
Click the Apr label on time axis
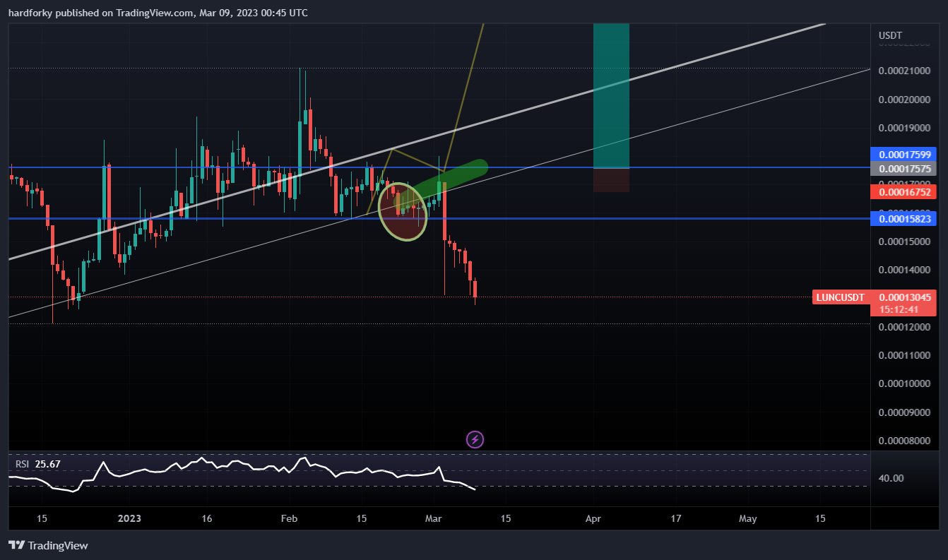pos(593,518)
